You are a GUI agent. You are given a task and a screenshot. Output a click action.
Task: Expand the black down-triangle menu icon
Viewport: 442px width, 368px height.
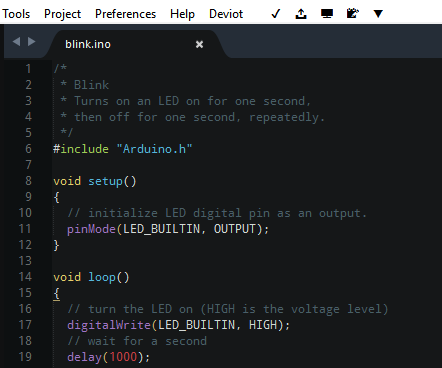(378, 14)
